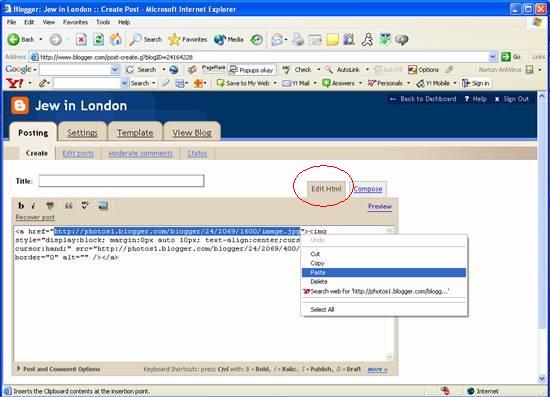Screen dimensions: 550x397
Task: Expand the Save to My Web dropdown arrow
Action: (x=275, y=83)
